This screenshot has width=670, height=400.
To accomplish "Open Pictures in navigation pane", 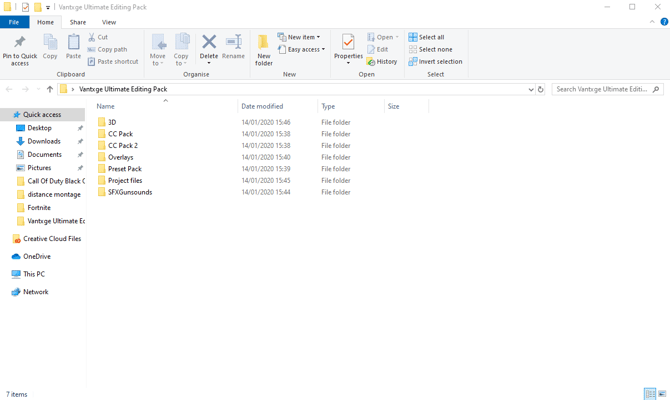I will pyautogui.click(x=39, y=168).
